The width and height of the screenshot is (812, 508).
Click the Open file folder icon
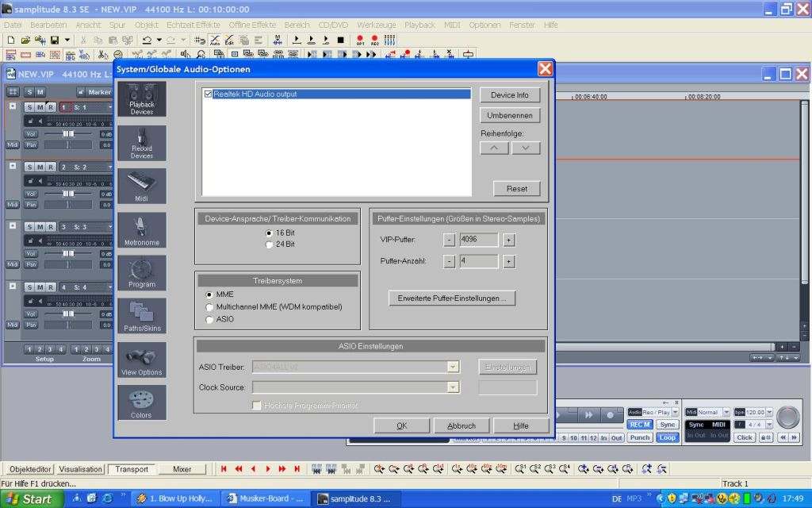[25, 40]
